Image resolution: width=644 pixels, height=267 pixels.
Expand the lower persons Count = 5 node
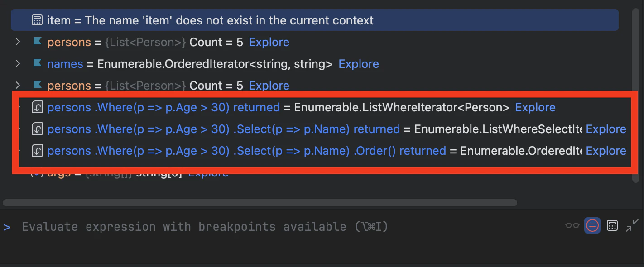18,86
